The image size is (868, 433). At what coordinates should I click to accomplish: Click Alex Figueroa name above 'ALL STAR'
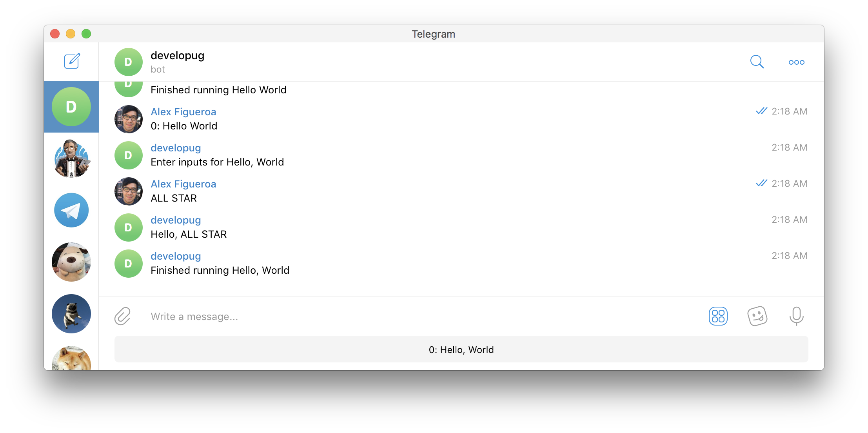tap(183, 184)
